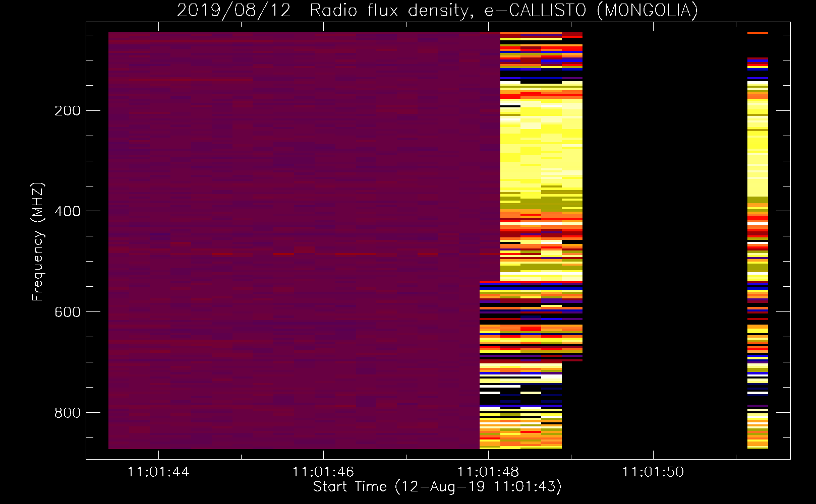Select the 200 frequency axis label
Viewport: 816px width, 504px height.
67,111
